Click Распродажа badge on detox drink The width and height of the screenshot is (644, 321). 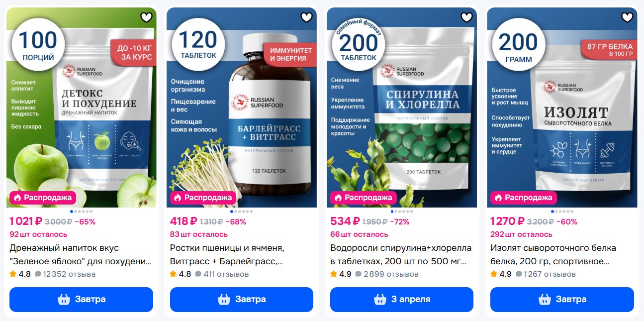click(x=43, y=198)
